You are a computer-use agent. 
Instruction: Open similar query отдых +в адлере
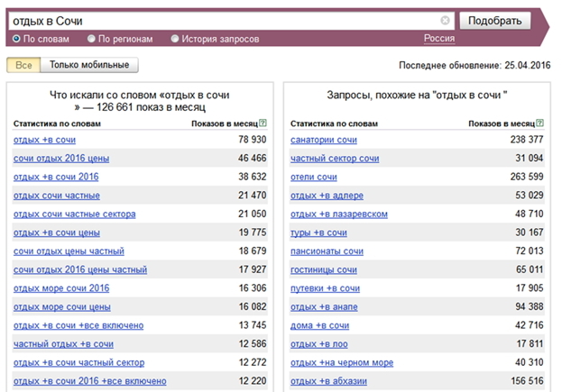(x=327, y=196)
